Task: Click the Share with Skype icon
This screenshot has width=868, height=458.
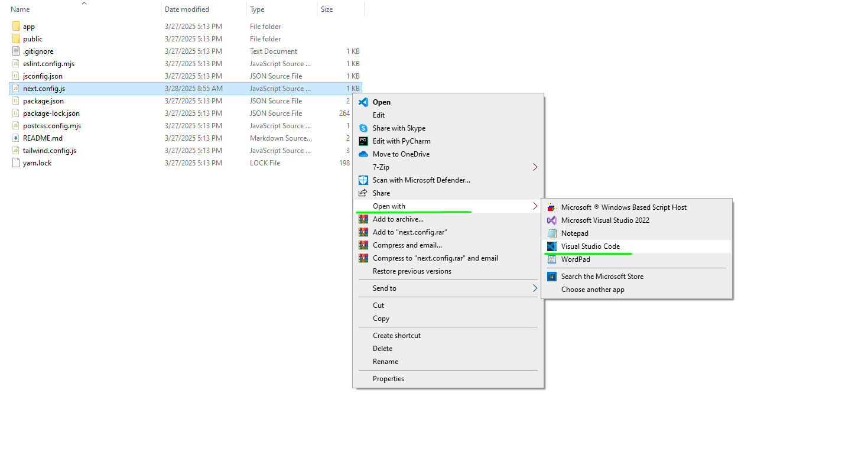Action: (363, 128)
